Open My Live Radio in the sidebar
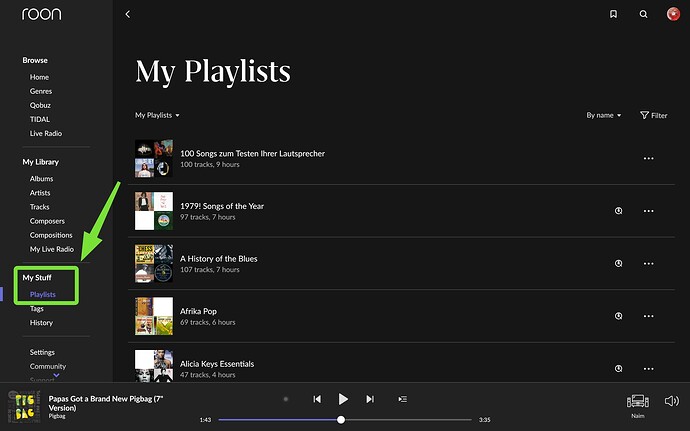 pyautogui.click(x=52, y=249)
